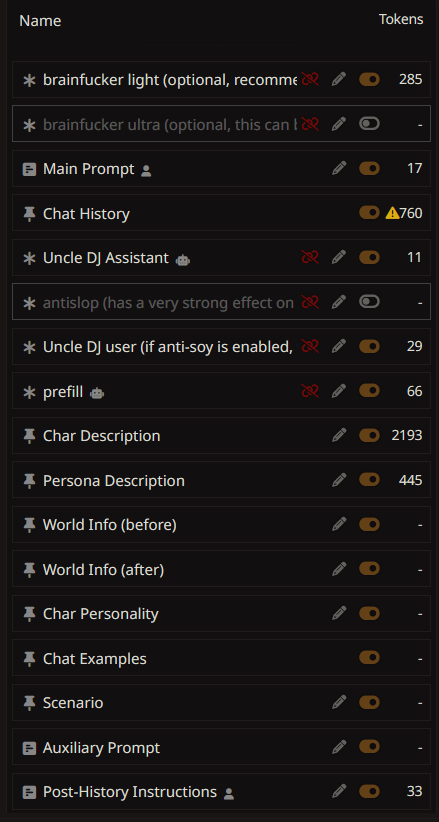Turn on the antislop prompt toggle
Image resolution: width=439 pixels, height=822 pixels.
click(369, 301)
